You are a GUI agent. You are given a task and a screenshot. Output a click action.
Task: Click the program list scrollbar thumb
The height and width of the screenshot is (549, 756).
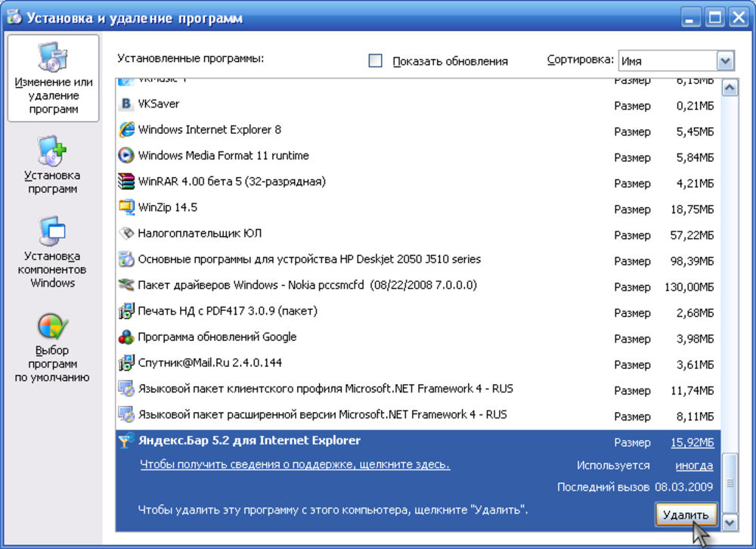coord(730,482)
